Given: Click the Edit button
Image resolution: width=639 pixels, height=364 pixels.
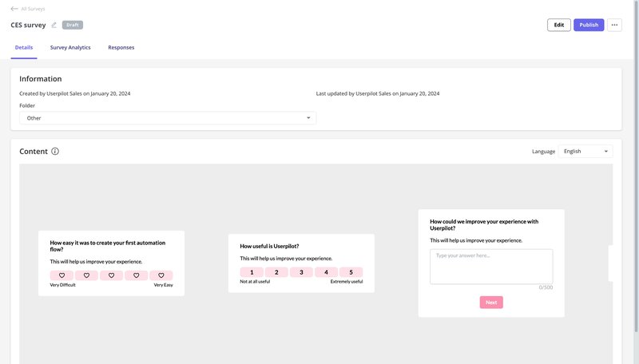Looking at the screenshot, I should tap(559, 25).
